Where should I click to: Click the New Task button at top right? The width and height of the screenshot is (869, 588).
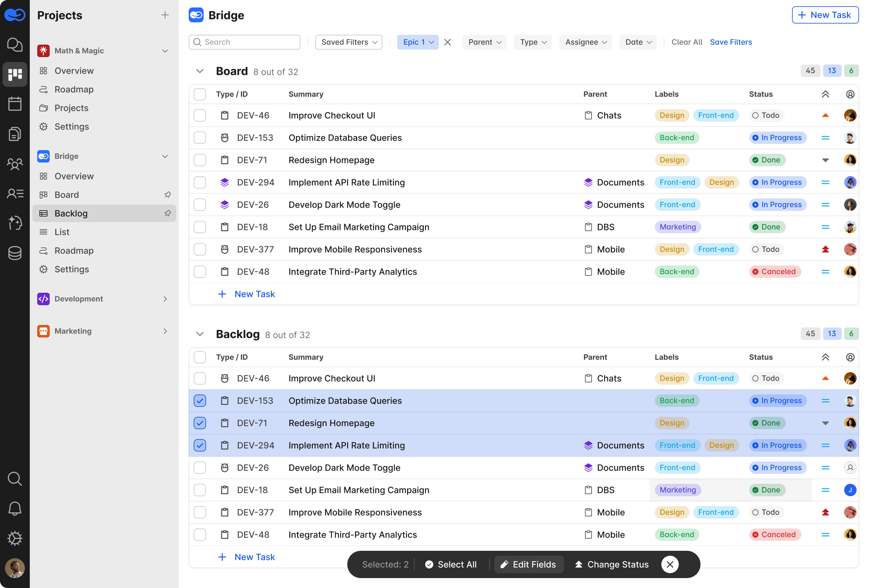pos(825,15)
